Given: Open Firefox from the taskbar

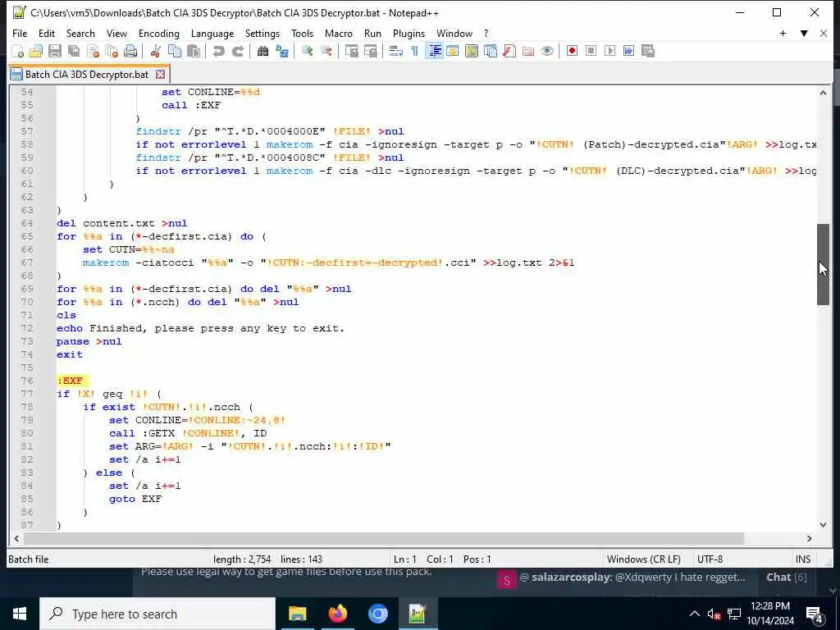Looking at the screenshot, I should [337, 614].
